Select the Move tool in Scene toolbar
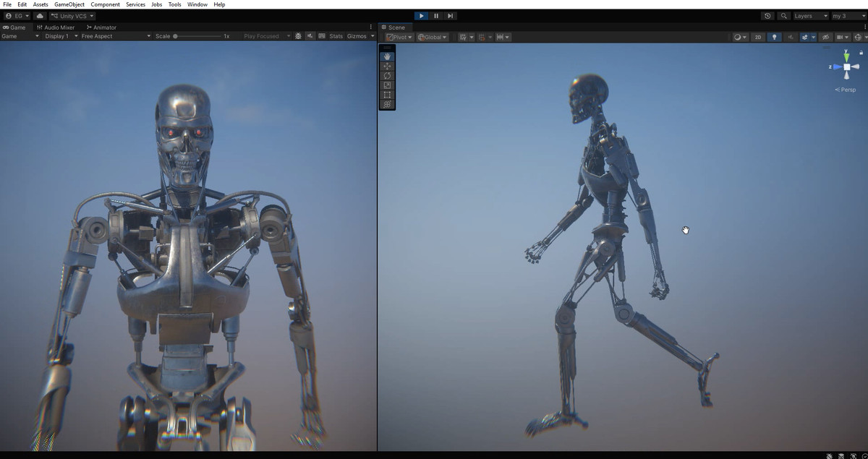Screen dimensions: 868x459 point(387,66)
